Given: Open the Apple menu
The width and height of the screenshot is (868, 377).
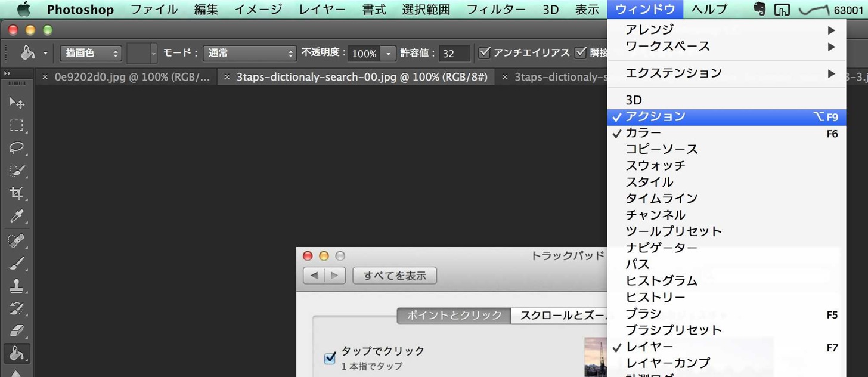Looking at the screenshot, I should (23, 10).
